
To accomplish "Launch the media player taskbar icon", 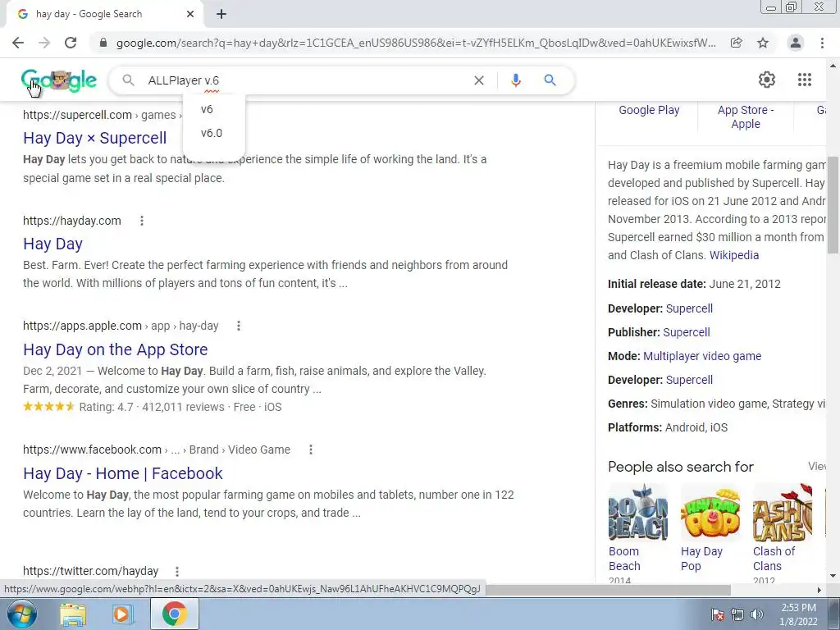I will (x=123, y=614).
